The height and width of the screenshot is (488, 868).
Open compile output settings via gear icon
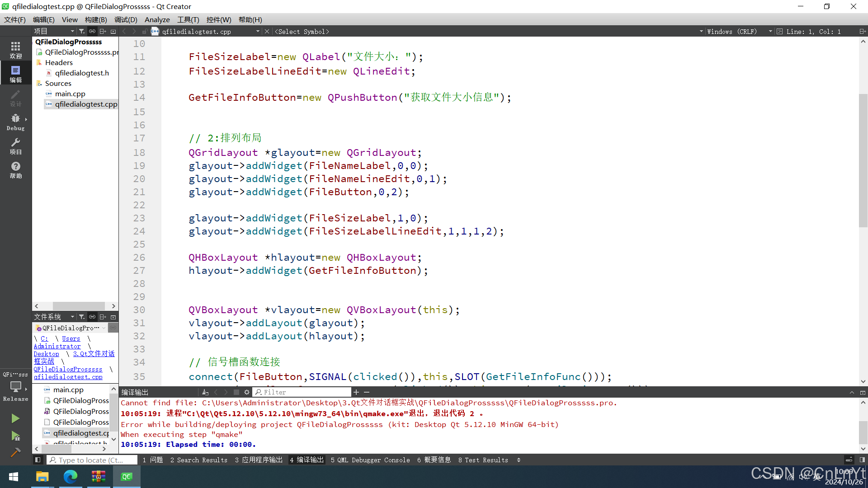(247, 392)
